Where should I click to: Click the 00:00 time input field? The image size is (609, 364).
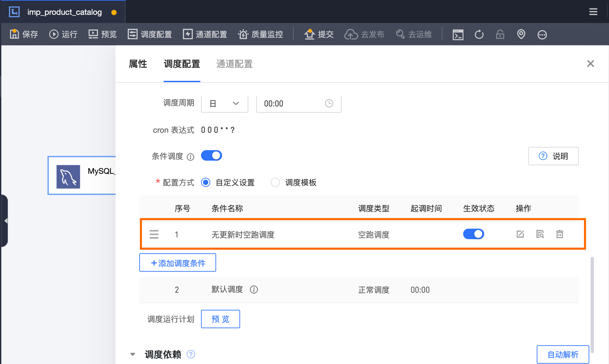click(299, 103)
